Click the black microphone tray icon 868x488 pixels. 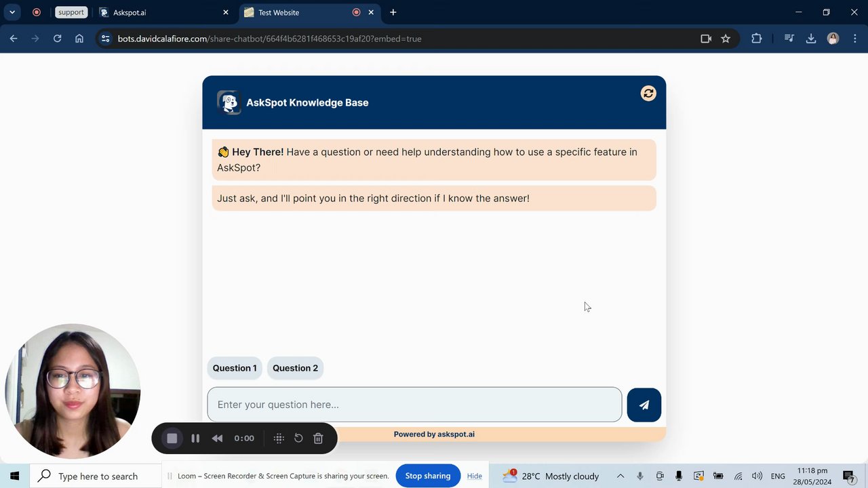tap(679, 476)
